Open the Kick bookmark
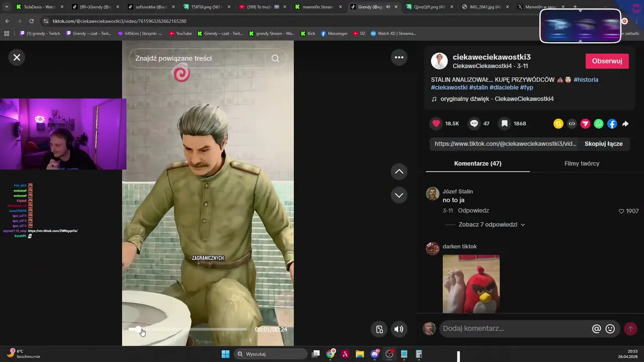 tap(308, 33)
